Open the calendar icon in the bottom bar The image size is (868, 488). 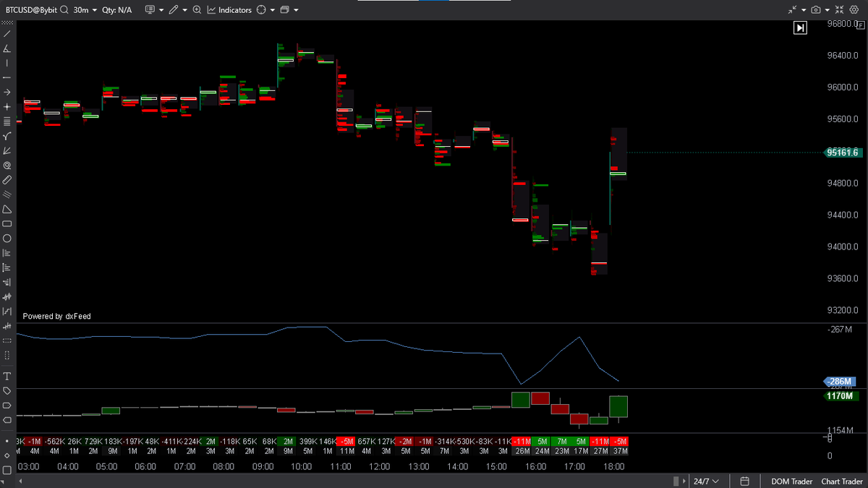coord(744,481)
